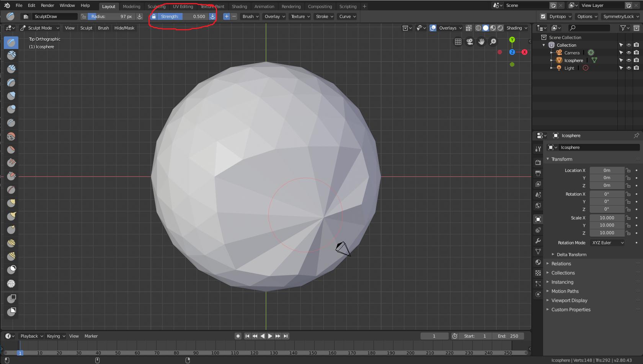Click the timeline End frame field
643x364 pixels.
(x=508, y=336)
